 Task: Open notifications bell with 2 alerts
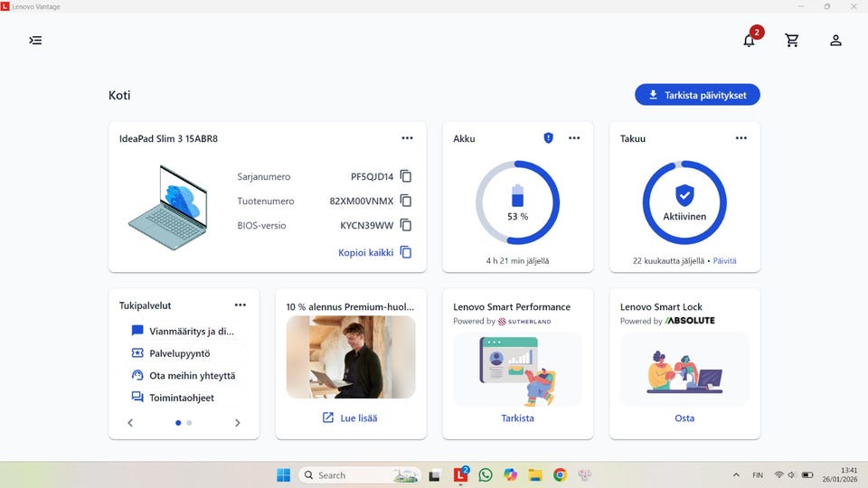point(749,41)
